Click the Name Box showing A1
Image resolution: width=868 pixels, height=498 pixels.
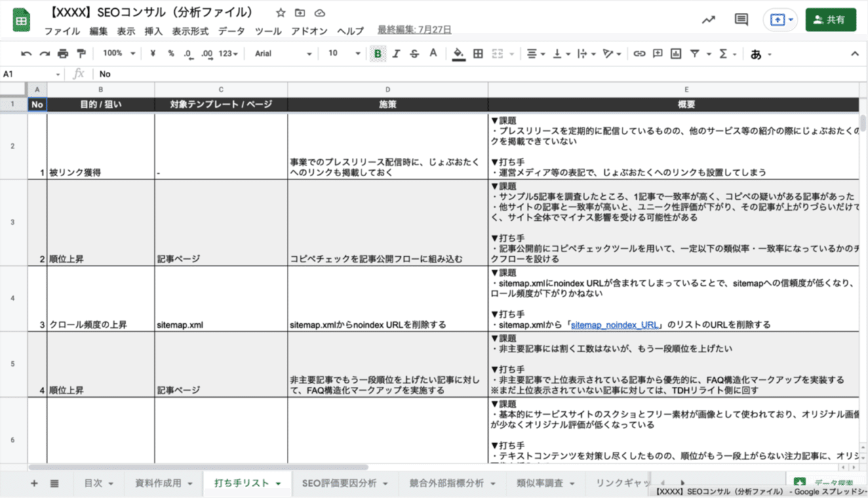[31, 74]
